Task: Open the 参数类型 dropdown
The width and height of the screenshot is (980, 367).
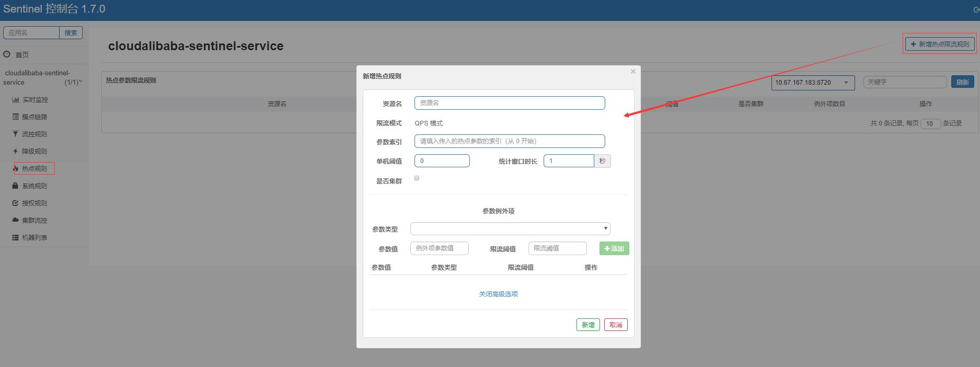Action: [510, 229]
